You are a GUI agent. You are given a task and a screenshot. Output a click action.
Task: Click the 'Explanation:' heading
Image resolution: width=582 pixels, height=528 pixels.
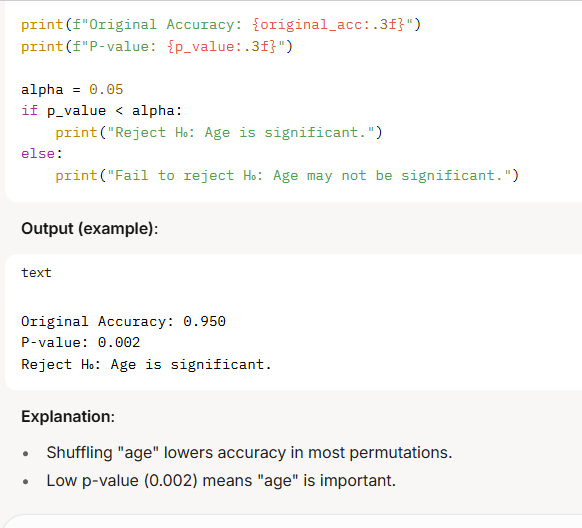coord(68,417)
